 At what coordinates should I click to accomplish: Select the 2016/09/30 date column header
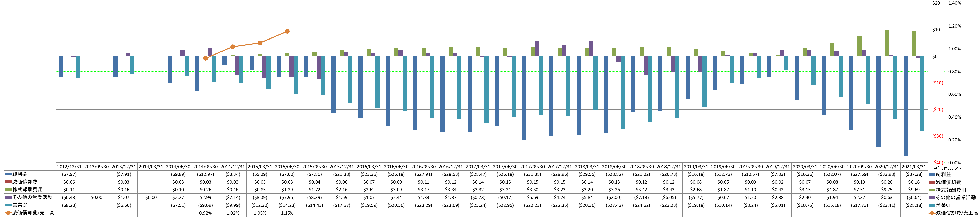point(423,167)
